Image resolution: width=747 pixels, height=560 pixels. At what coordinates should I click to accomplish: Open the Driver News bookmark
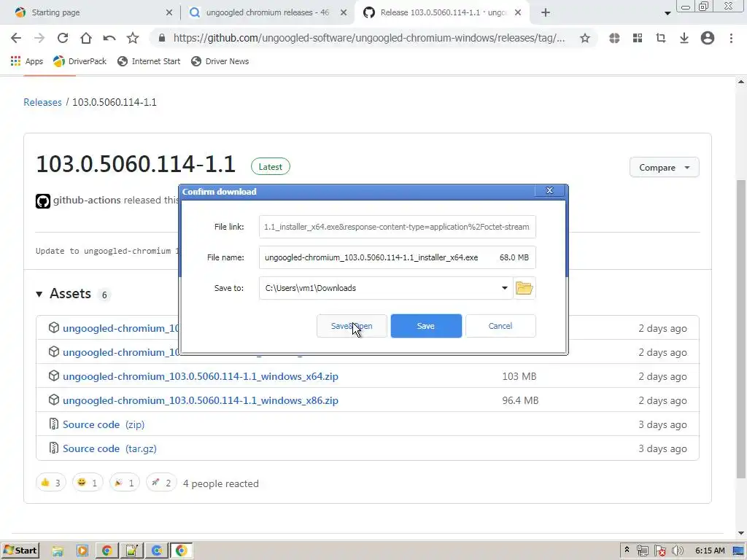(220, 61)
